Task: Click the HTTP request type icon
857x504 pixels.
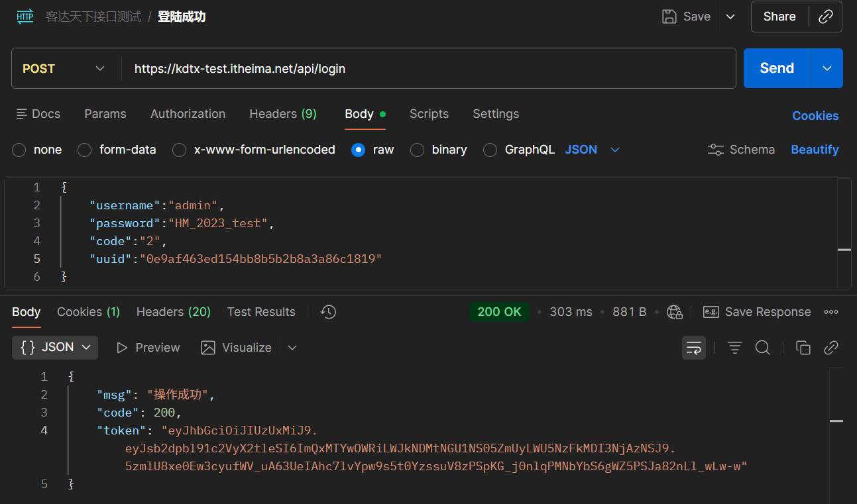Action: point(25,17)
